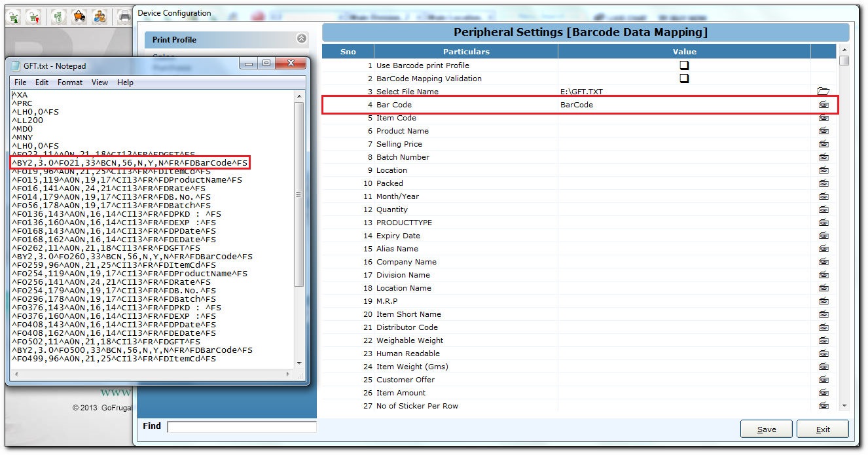
Task: Click the green money toolbar icon
Action: [x=58, y=16]
